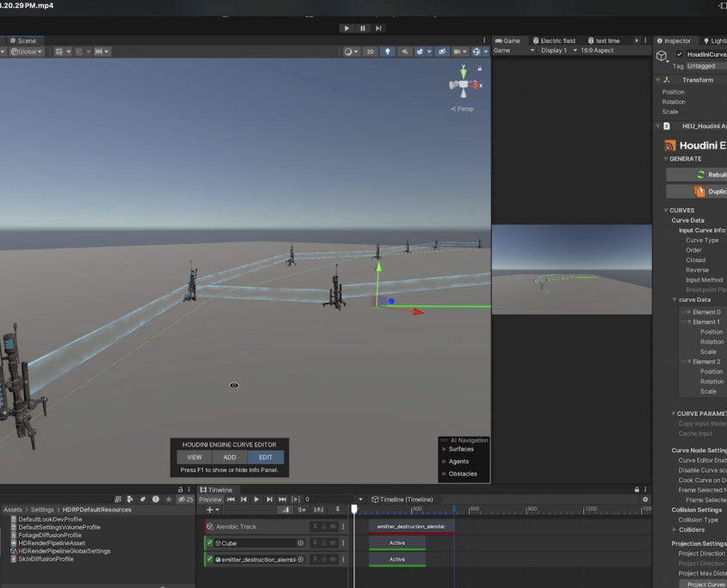The image size is (727, 588).
Task: Open the Display 1 dropdown in the Game view
Action: point(556,51)
